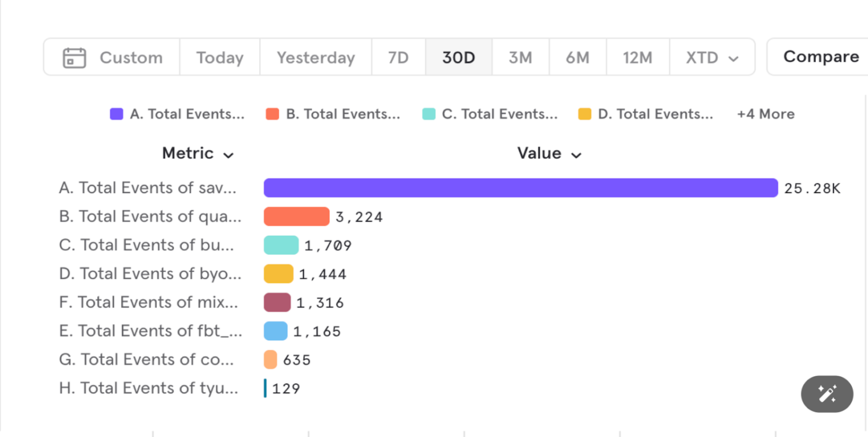Click the magic wand insights icon
Screen dimensions: 868x437
(826, 394)
